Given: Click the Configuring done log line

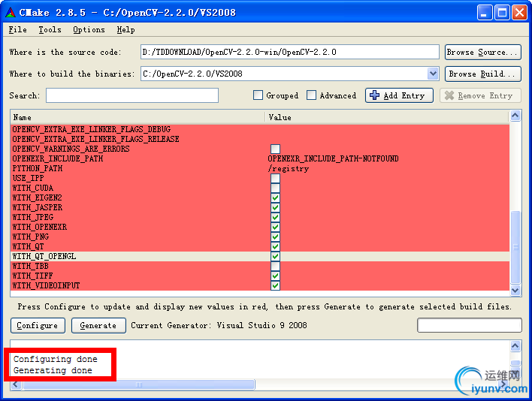Looking at the screenshot, I should pyautogui.click(x=56, y=359).
